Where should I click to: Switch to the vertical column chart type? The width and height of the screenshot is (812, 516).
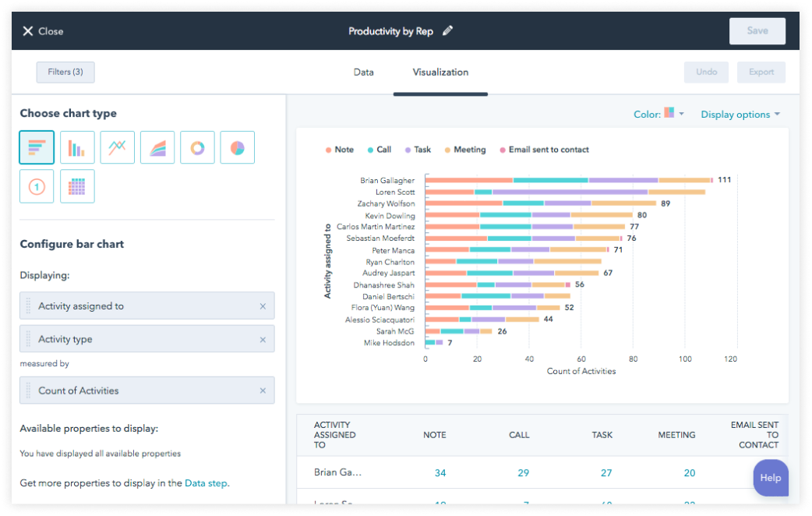pyautogui.click(x=77, y=147)
